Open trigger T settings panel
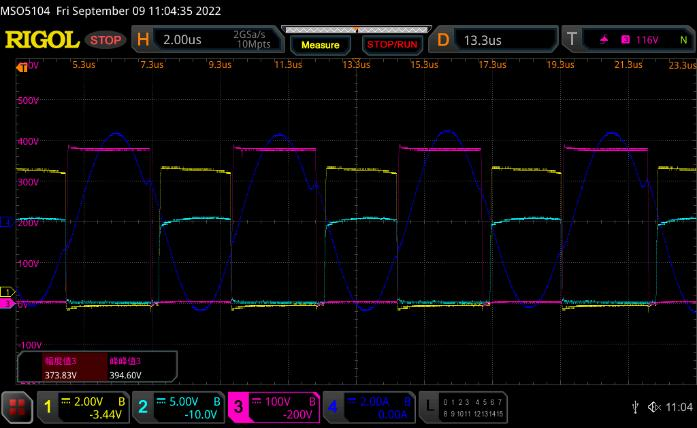The image size is (697, 428). click(x=572, y=40)
